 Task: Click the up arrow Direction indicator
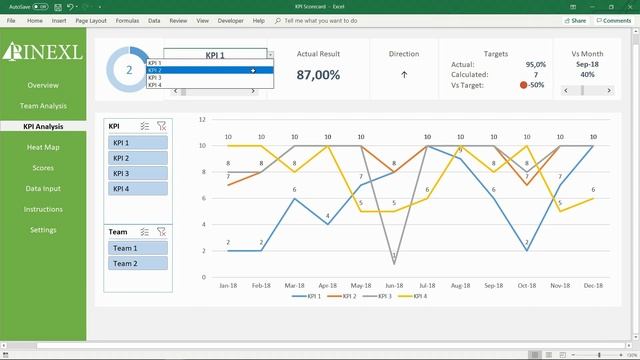pyautogui.click(x=404, y=75)
